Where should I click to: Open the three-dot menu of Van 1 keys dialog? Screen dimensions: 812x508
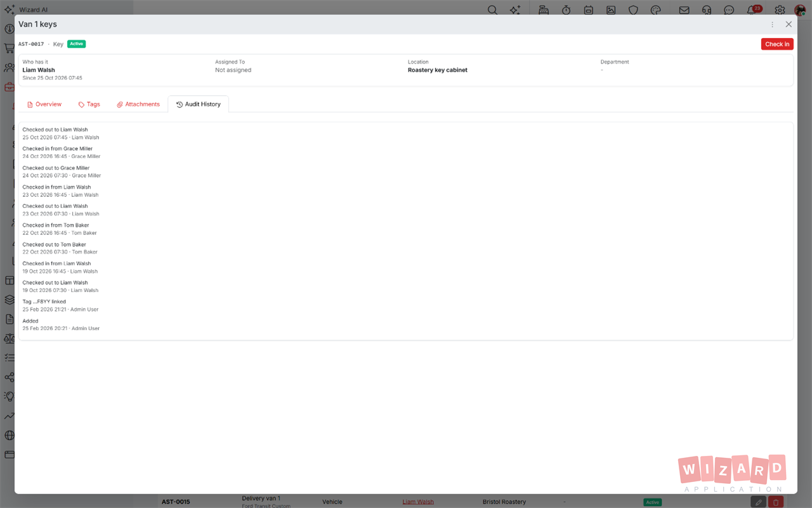point(772,24)
